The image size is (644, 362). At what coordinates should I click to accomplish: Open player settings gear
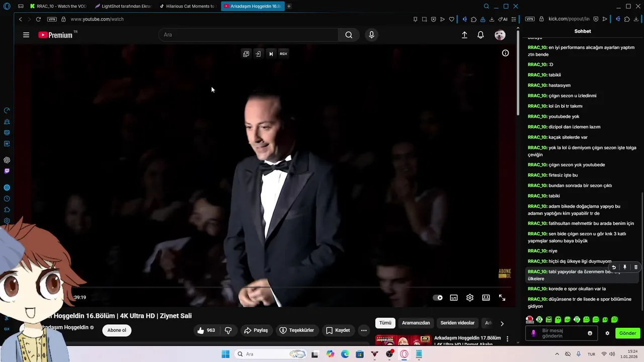(470, 298)
